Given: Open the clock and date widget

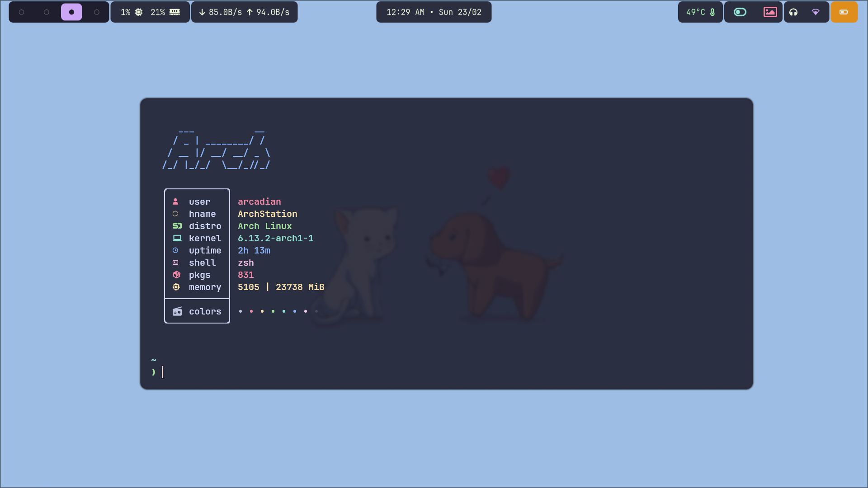Looking at the screenshot, I should point(434,12).
